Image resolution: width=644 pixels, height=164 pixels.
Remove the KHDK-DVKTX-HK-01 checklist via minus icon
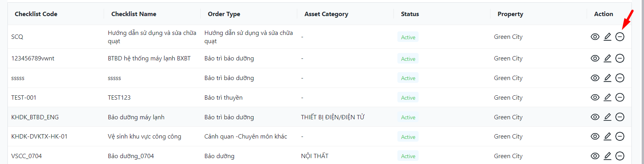click(x=620, y=136)
